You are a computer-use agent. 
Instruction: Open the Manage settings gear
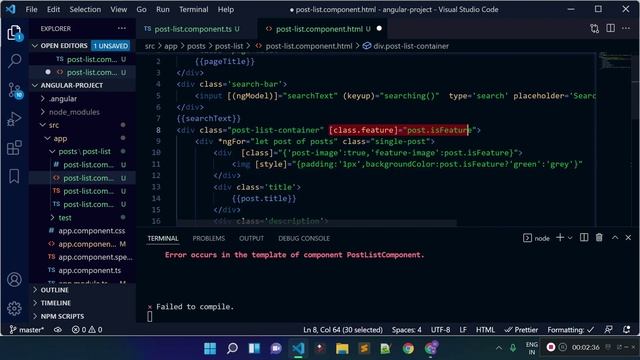(x=14, y=308)
